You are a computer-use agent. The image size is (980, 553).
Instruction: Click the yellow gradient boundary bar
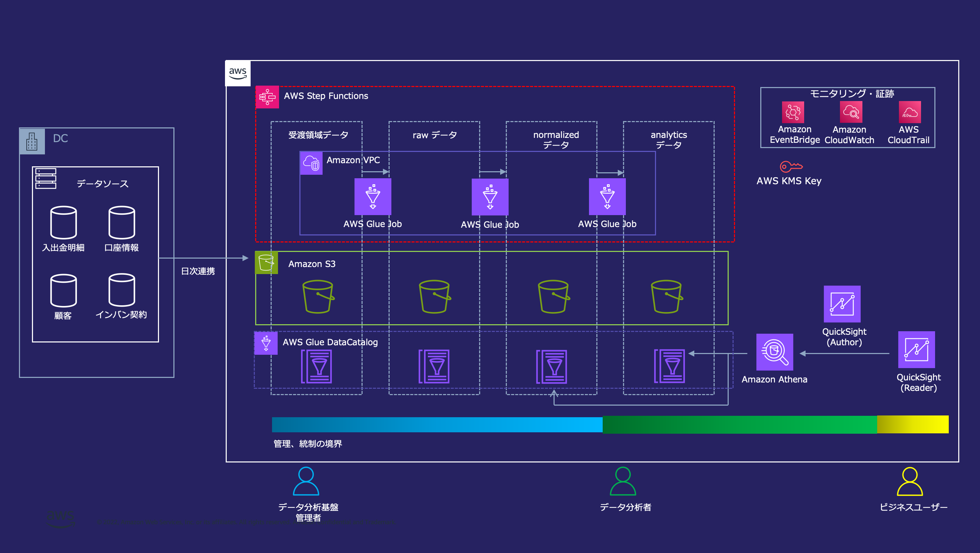pos(913,425)
